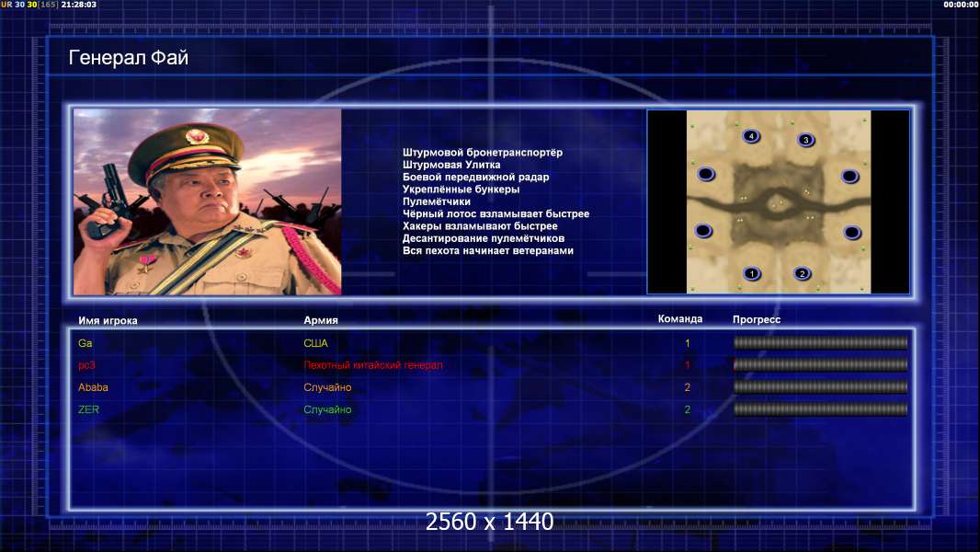Click start position 1 marker on minimap
This screenshot has width=980, height=552.
click(752, 273)
